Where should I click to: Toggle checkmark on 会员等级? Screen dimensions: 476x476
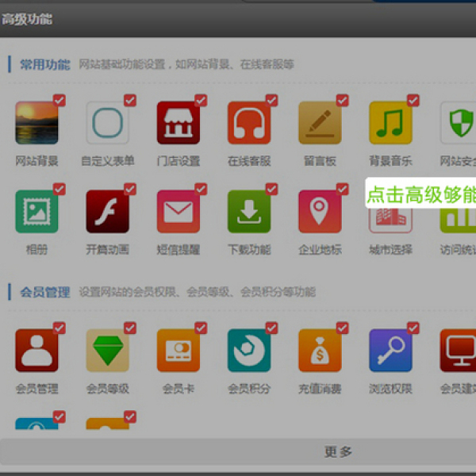pyautogui.click(x=130, y=328)
